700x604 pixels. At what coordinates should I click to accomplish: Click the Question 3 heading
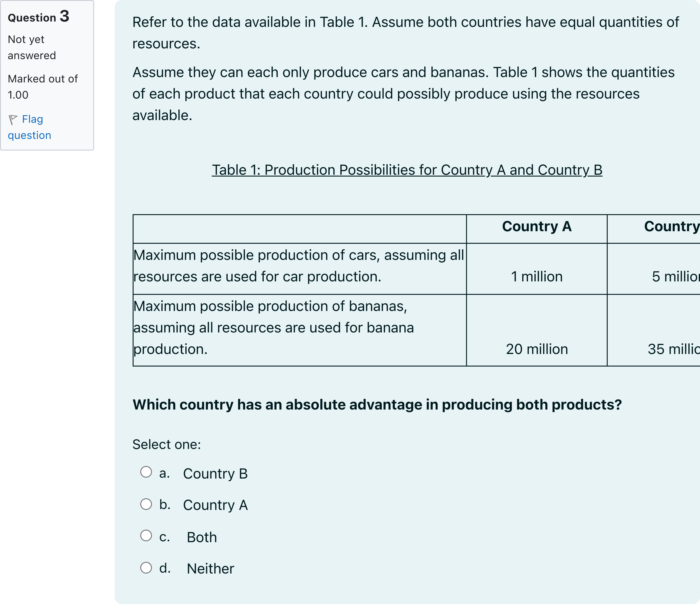click(39, 17)
